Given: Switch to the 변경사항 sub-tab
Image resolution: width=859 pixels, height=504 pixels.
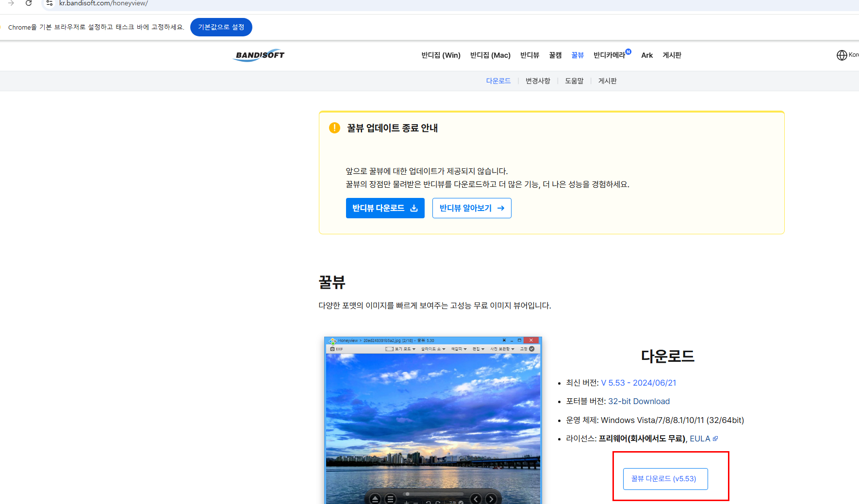Looking at the screenshot, I should (538, 81).
